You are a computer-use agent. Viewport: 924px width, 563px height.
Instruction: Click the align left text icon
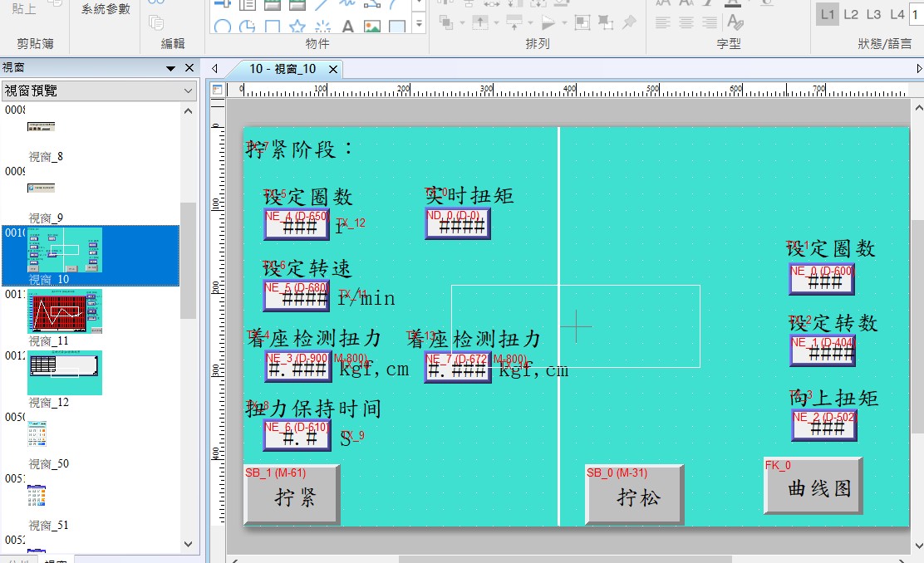662,22
